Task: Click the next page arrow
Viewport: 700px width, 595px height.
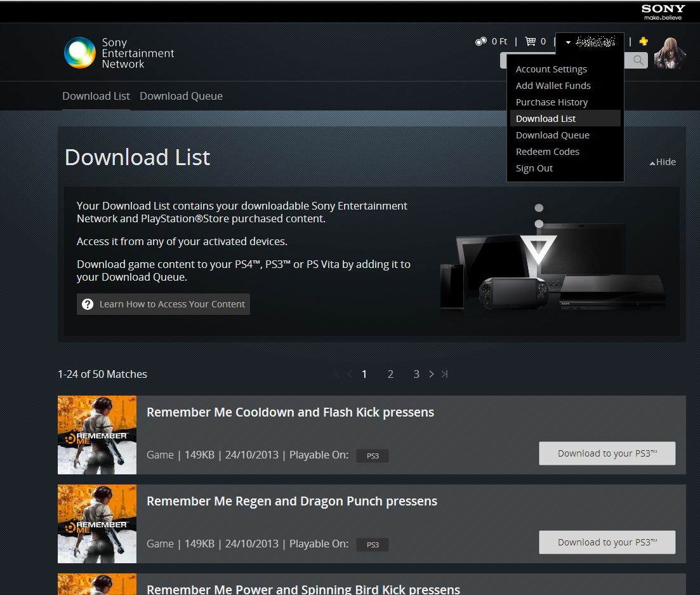Action: [432, 374]
